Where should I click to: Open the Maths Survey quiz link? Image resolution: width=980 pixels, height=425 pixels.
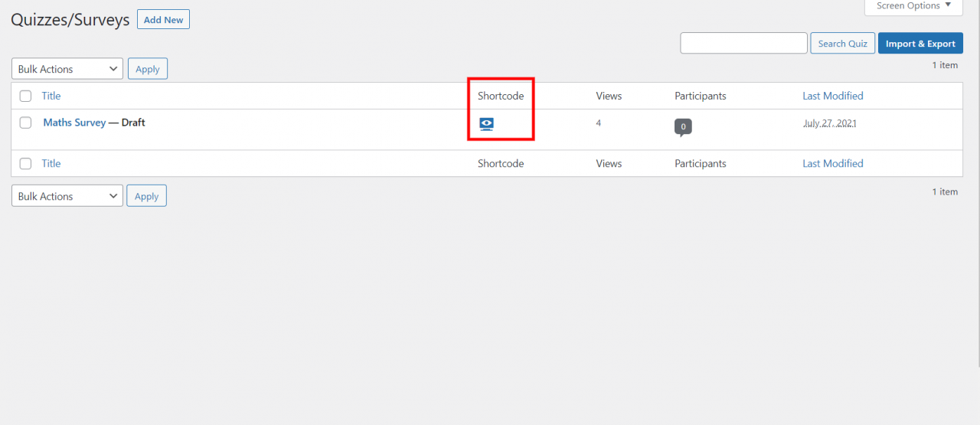74,123
